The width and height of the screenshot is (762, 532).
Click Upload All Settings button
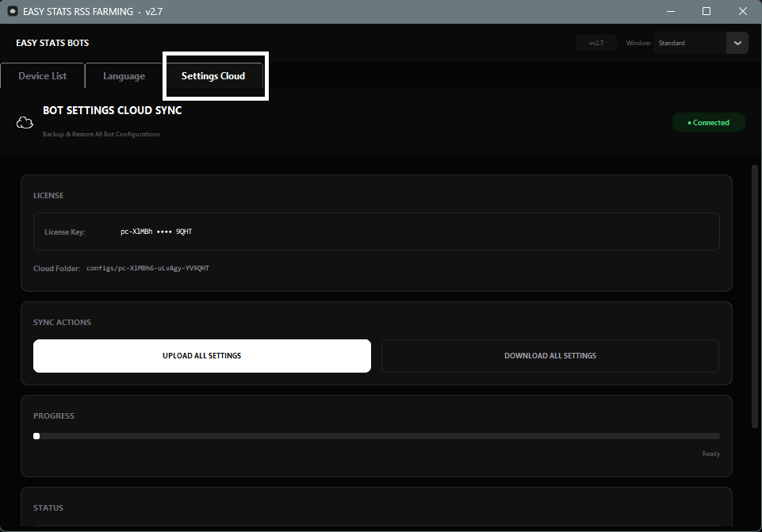(x=201, y=356)
